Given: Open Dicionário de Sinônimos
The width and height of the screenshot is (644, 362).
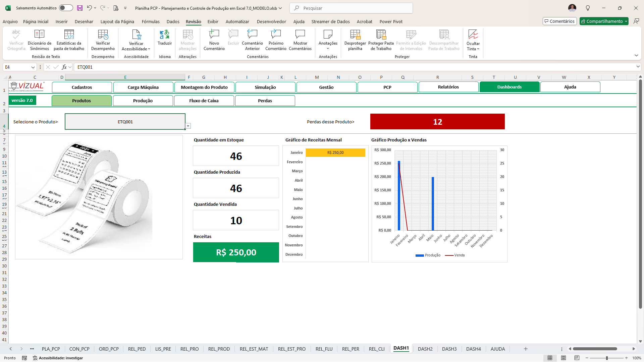Looking at the screenshot, I should click(x=39, y=35).
